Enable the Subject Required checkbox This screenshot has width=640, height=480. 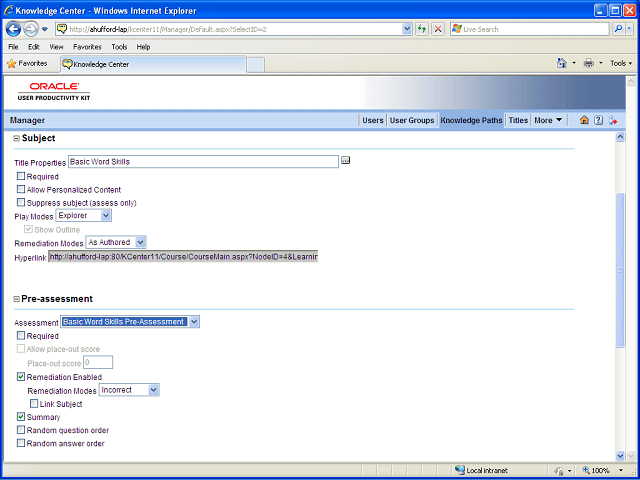21,176
